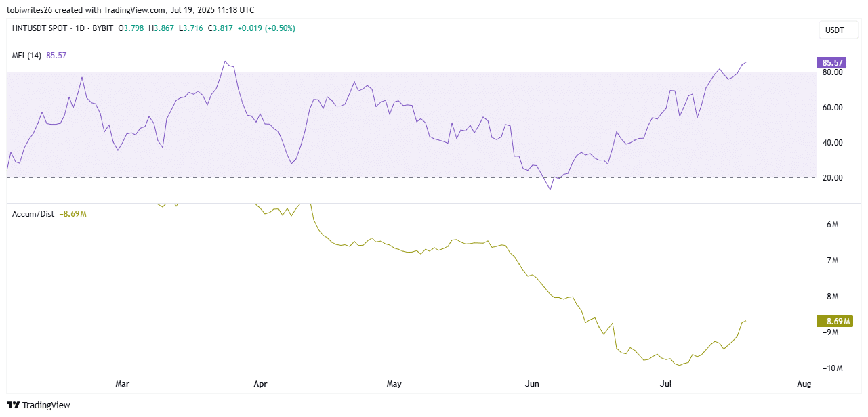Click the TradingView logo at bottom left
The height and width of the screenshot is (417, 868).
[x=39, y=405]
